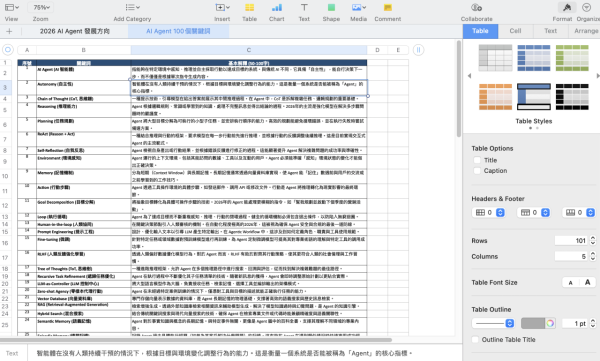The image size is (600, 361).
Task: Click the formula bar text at bottom
Action: [x=224, y=353]
